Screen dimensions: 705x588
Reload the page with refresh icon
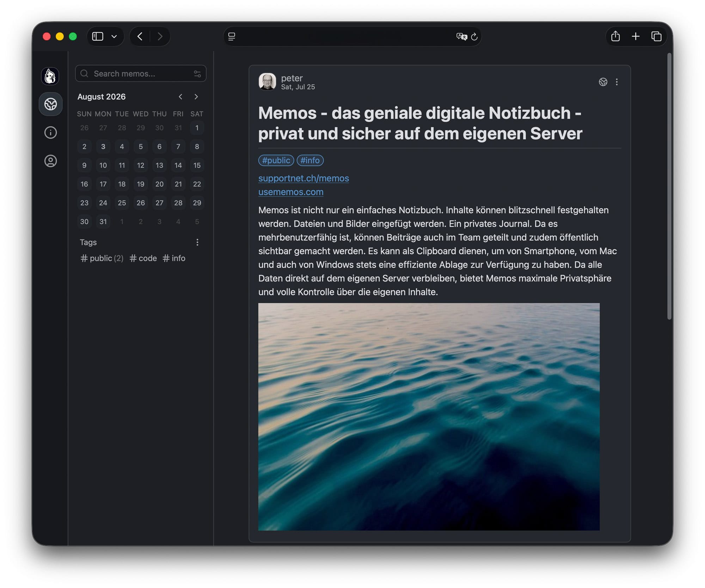click(474, 36)
